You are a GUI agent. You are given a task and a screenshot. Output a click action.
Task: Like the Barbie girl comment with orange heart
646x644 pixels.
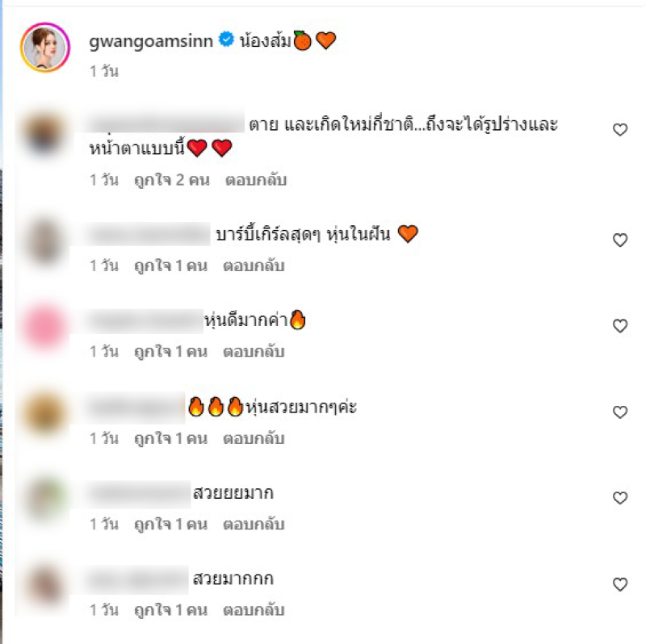(619, 240)
